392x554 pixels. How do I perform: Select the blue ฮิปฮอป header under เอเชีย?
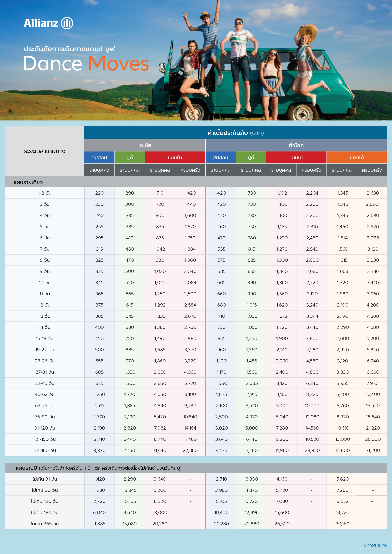point(99,158)
